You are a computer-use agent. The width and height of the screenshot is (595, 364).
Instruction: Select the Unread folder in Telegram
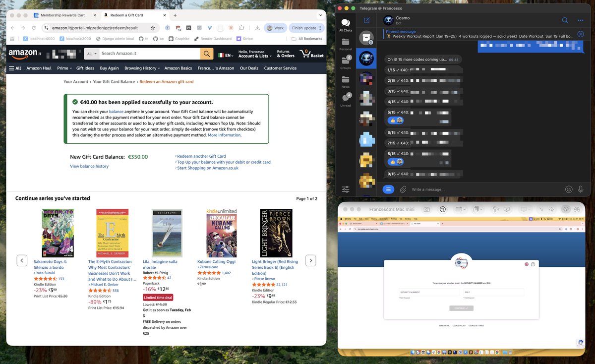pyautogui.click(x=346, y=99)
